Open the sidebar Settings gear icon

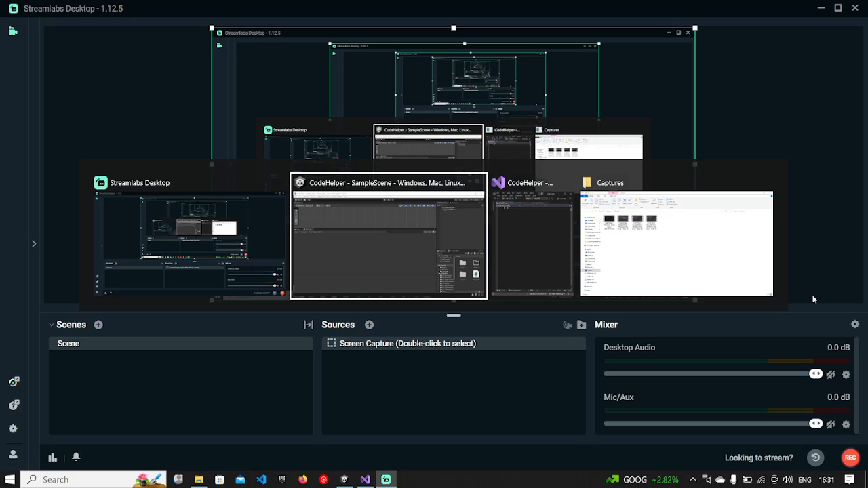13,428
